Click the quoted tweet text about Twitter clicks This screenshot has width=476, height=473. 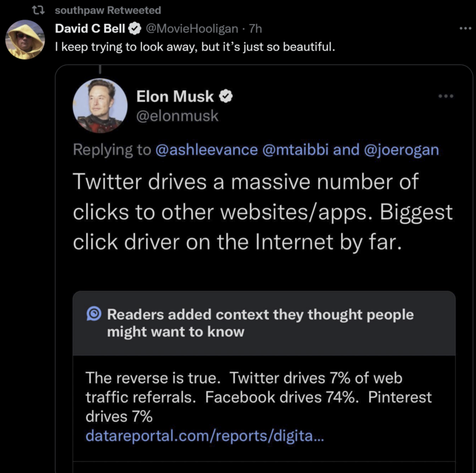263,211
